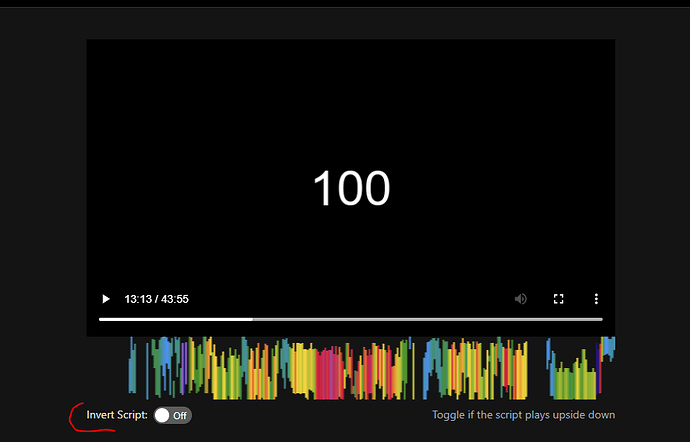Click the 13:13 / 43:55 time display
Viewport: 690px width, 442px height.
pyautogui.click(x=156, y=299)
